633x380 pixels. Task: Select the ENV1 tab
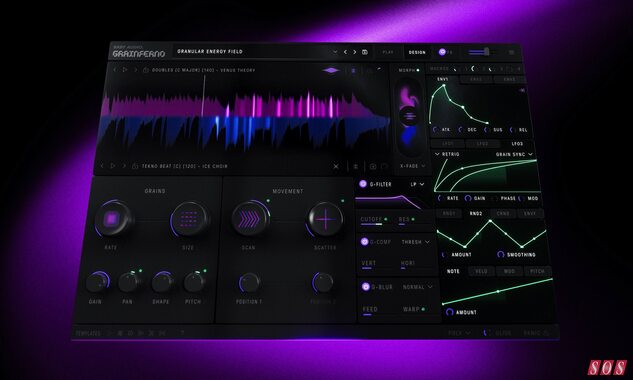[443, 79]
